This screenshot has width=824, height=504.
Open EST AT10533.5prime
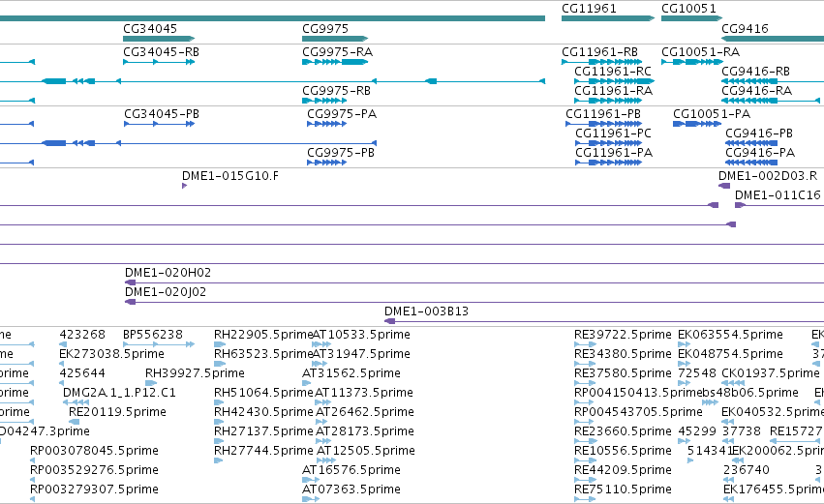click(x=361, y=335)
